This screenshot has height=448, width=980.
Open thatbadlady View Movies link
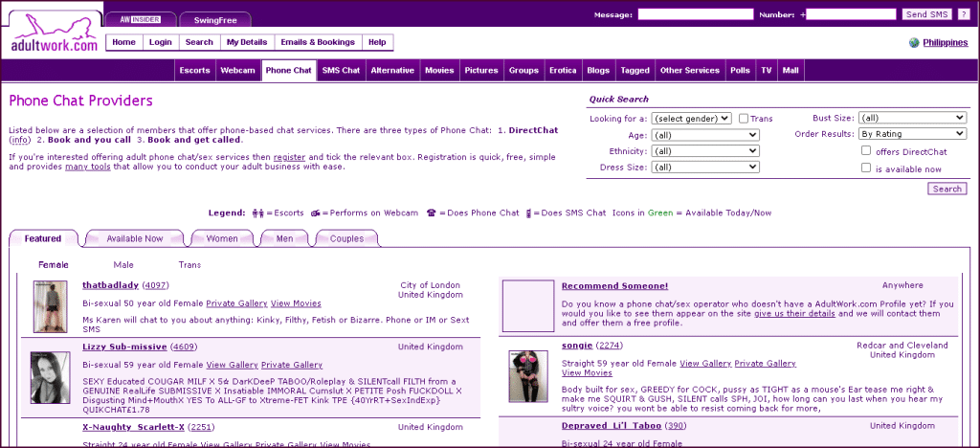click(297, 303)
